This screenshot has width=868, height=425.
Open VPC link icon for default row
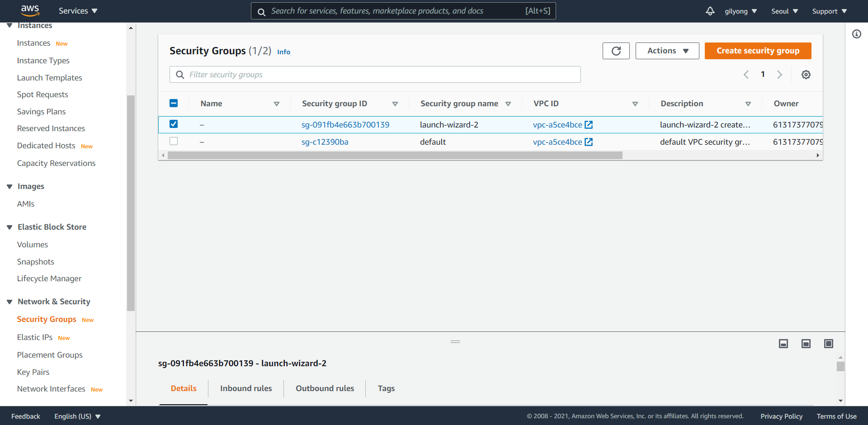pos(588,142)
